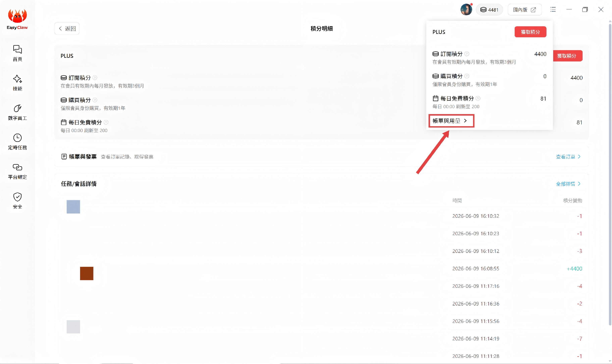The image size is (612, 364).
Task: Click the coin icon beside popup 購買積分
Action: tap(435, 76)
